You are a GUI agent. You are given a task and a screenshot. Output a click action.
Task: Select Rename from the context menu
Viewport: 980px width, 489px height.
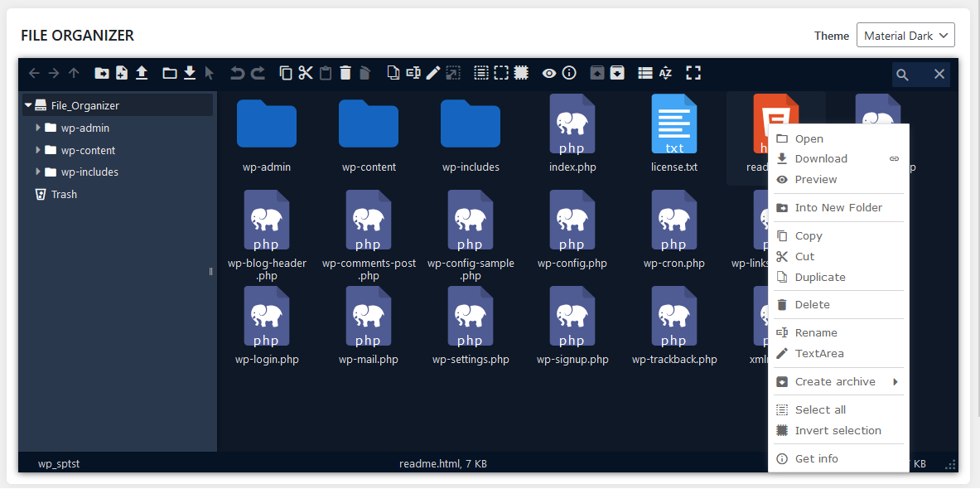[815, 332]
